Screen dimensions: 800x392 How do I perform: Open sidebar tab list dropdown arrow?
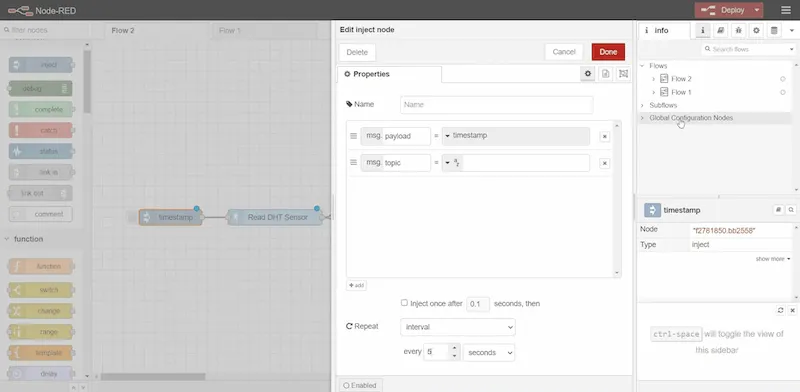tap(792, 31)
